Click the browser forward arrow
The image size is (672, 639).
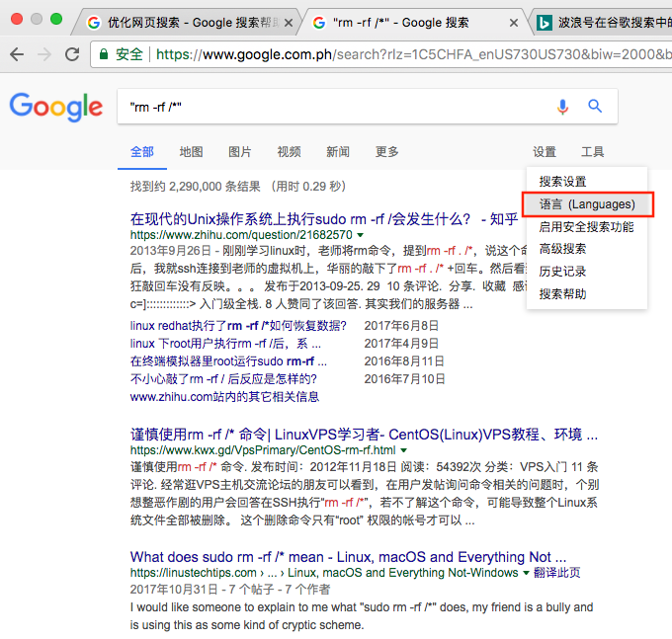(x=44, y=54)
